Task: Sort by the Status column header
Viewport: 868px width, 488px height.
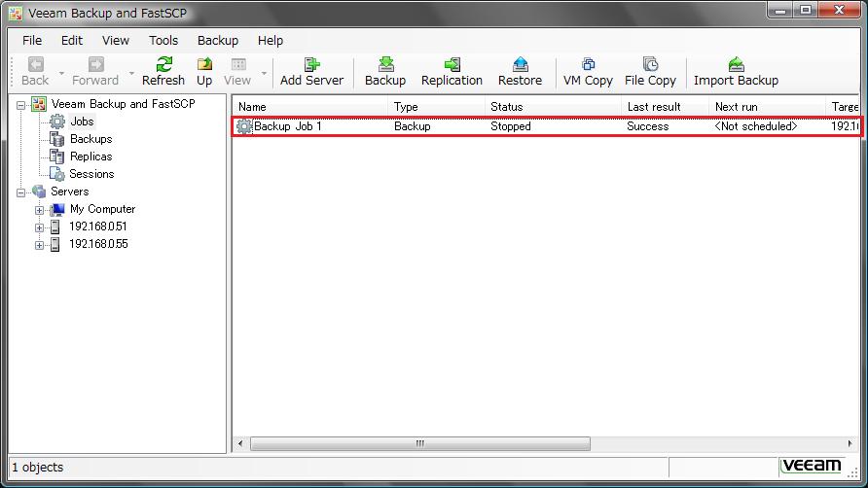Action: click(553, 107)
